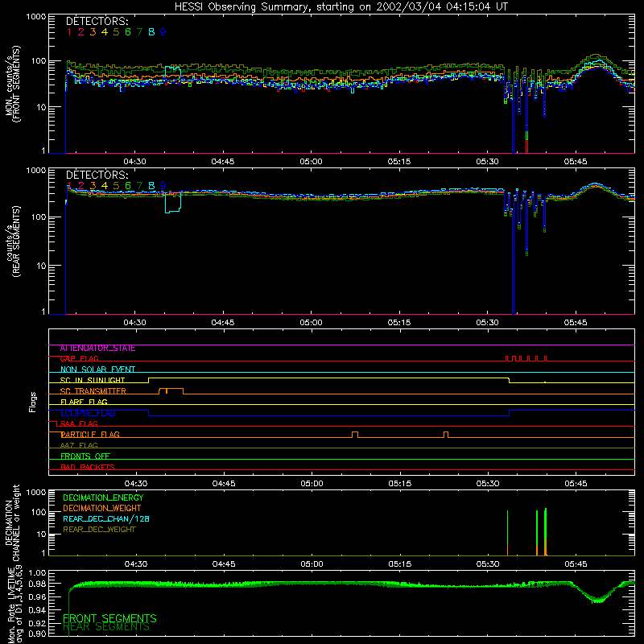Click the SAA_FLAG label
The width and height of the screenshot is (644, 644).
click(x=79, y=424)
